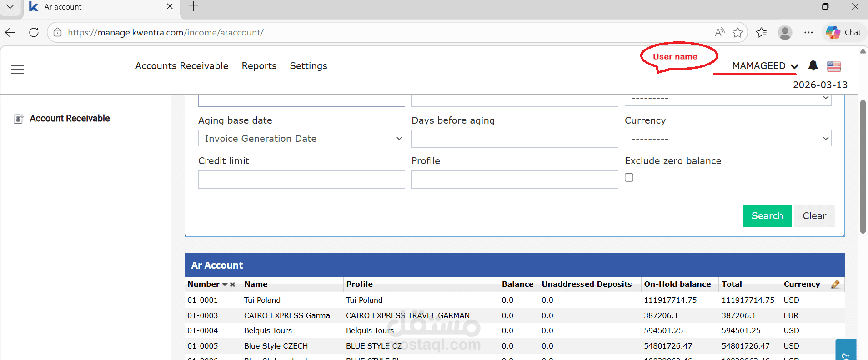Select the Ar account browser tab

coord(101,7)
